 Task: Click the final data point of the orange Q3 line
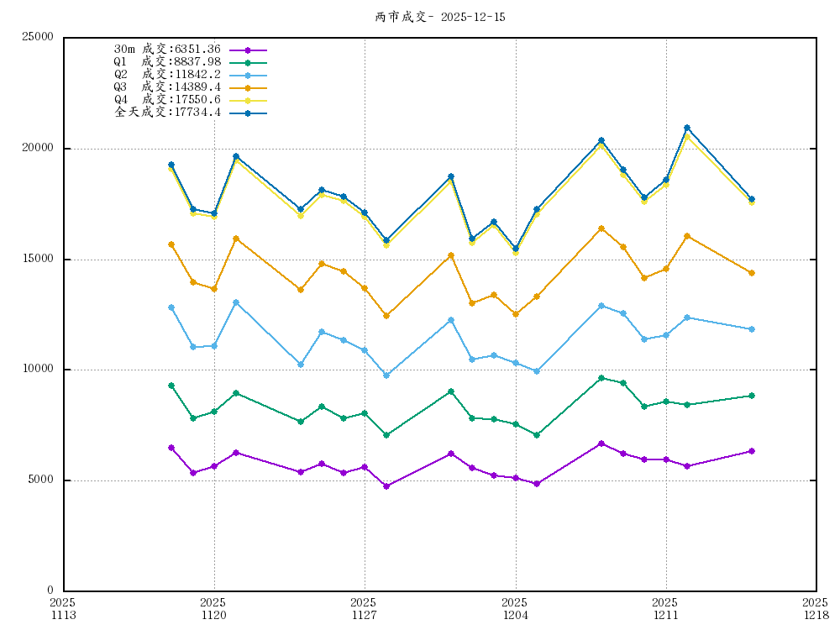click(x=752, y=273)
